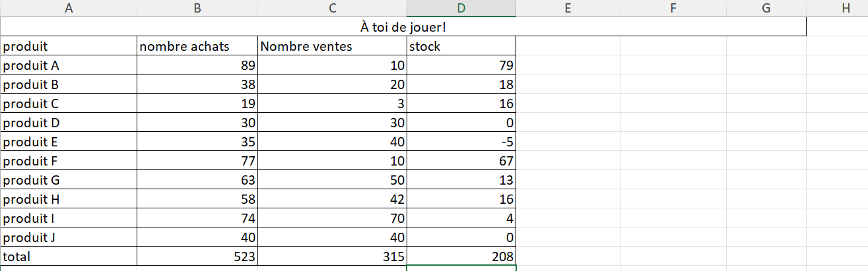Click the 'total' row label cell
Viewport: 868px width, 271px height.
(69, 256)
